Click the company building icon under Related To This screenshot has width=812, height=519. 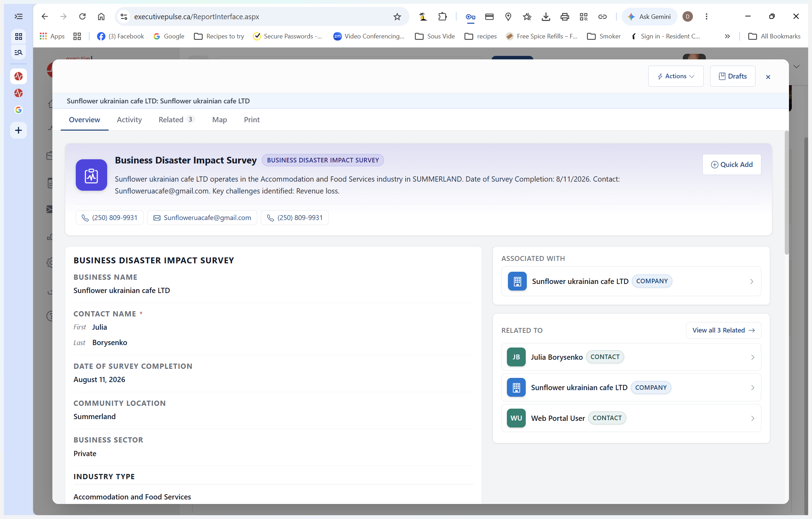coord(516,388)
